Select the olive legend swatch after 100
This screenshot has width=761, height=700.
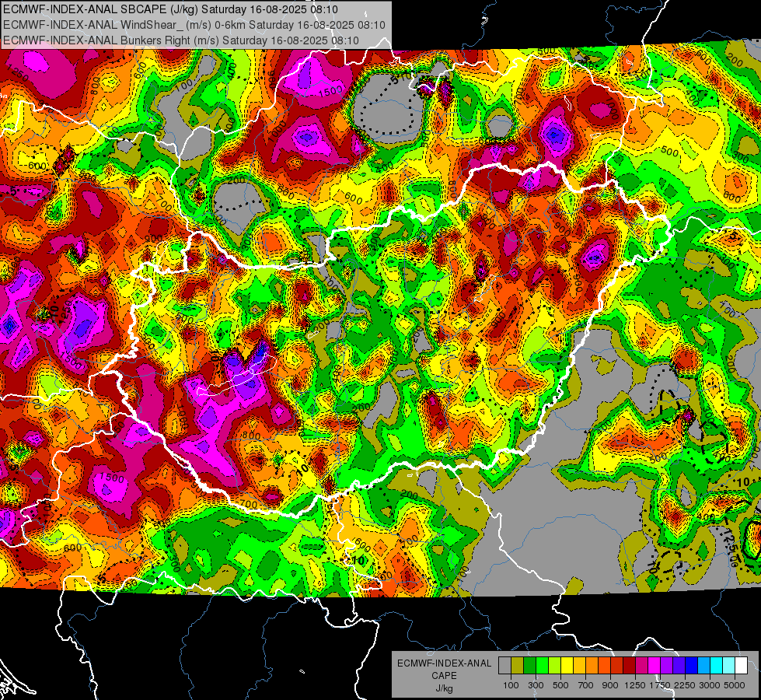click(x=518, y=665)
